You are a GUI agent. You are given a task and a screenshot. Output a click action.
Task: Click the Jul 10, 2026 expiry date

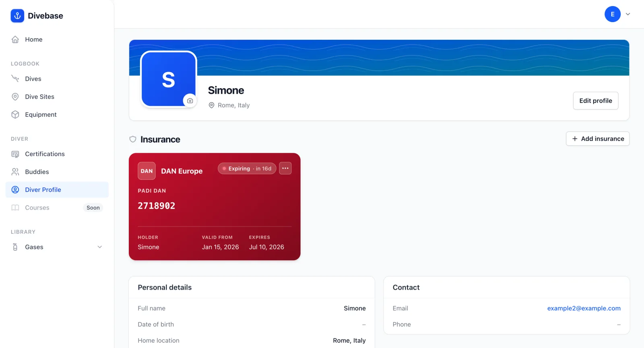click(266, 247)
